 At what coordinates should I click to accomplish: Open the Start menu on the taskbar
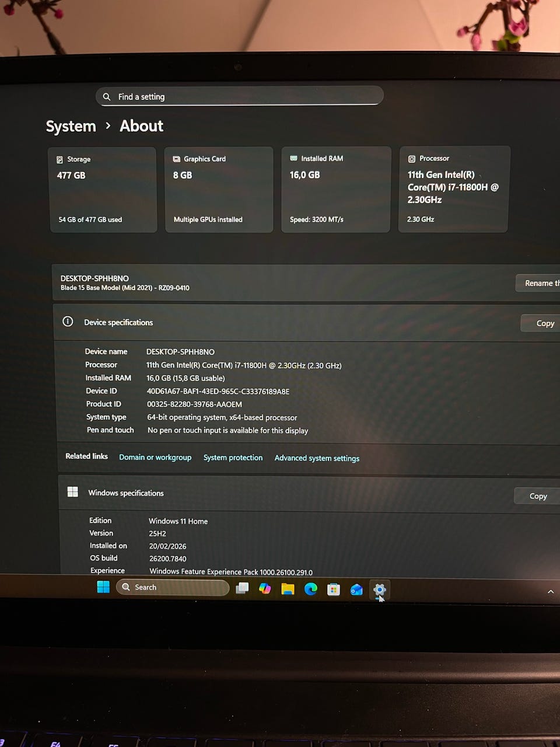click(103, 587)
